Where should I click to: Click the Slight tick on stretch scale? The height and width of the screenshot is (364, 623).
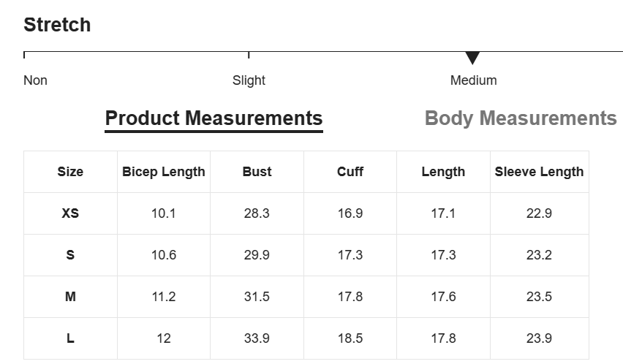click(x=249, y=55)
